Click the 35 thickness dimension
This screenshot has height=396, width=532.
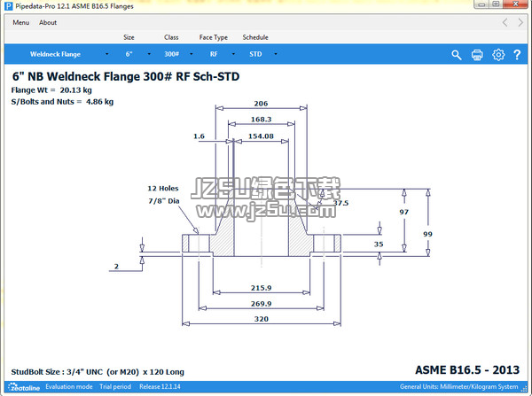pos(379,245)
